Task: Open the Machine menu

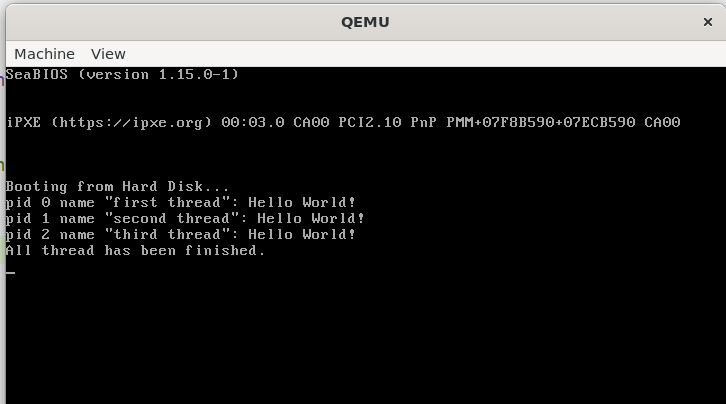Action: click(44, 54)
